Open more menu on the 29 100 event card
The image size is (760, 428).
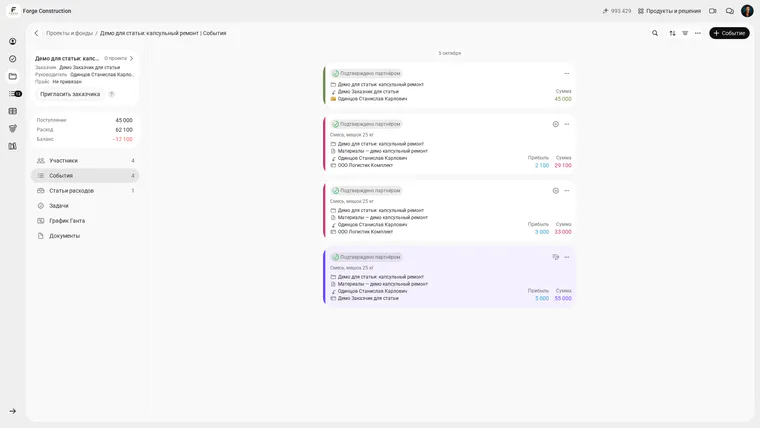(x=567, y=124)
